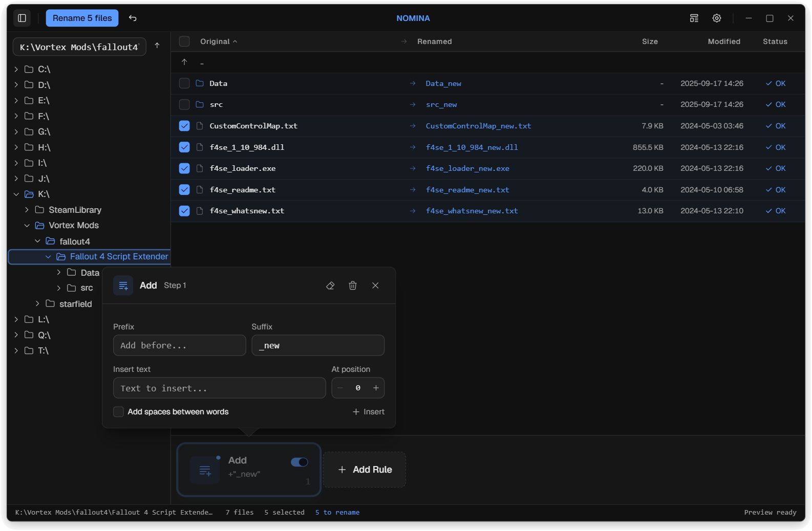Sort by Modified column header
Image resolution: width=812 pixels, height=531 pixels.
click(724, 41)
